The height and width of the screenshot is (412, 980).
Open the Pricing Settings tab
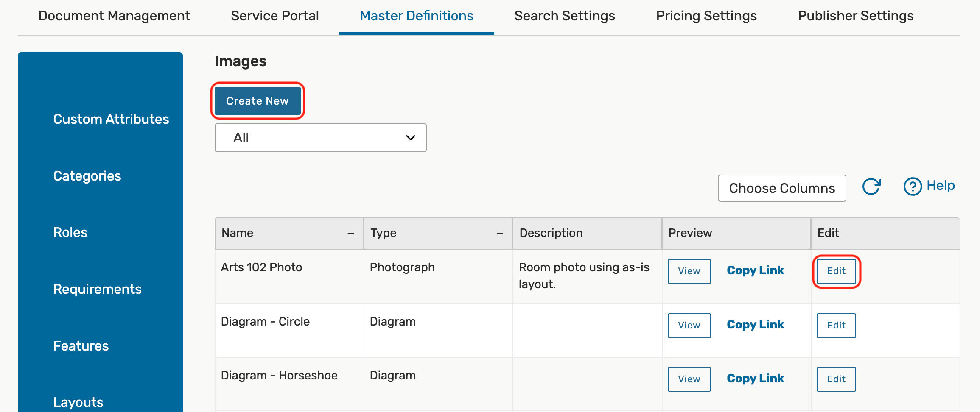706,16
